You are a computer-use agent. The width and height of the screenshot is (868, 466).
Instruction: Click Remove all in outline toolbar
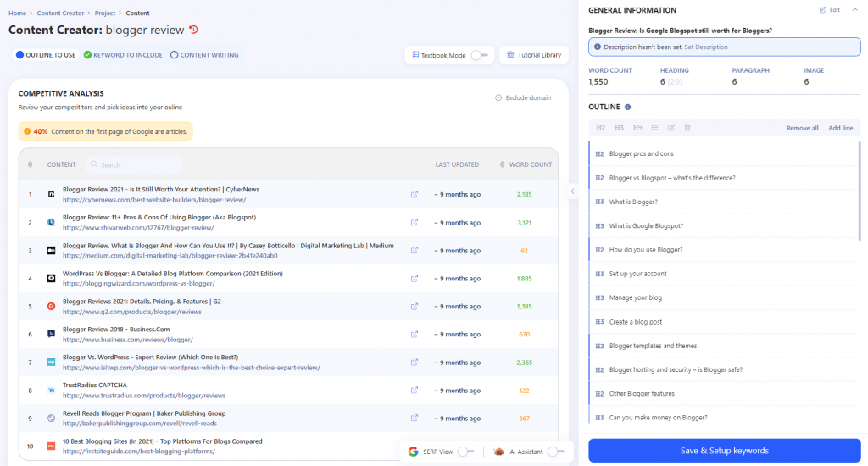click(x=802, y=129)
